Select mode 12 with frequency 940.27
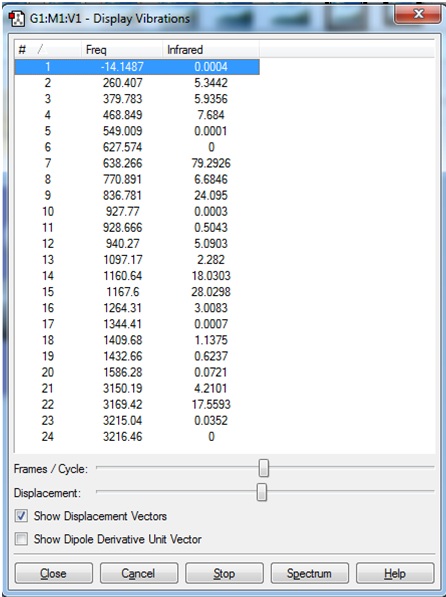 (x=137, y=243)
